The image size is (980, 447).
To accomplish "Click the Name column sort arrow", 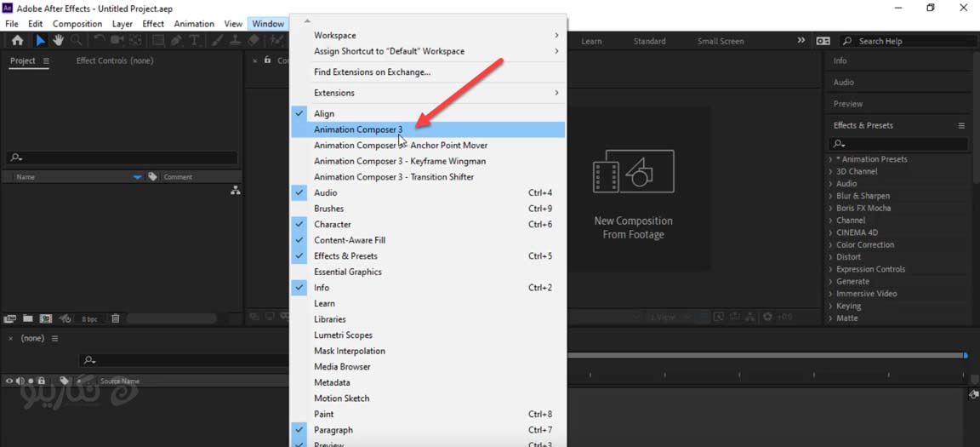I will [138, 178].
